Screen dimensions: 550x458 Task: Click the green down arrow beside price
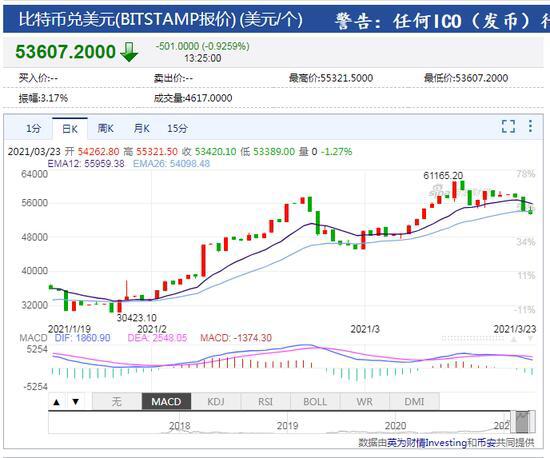pos(129,52)
